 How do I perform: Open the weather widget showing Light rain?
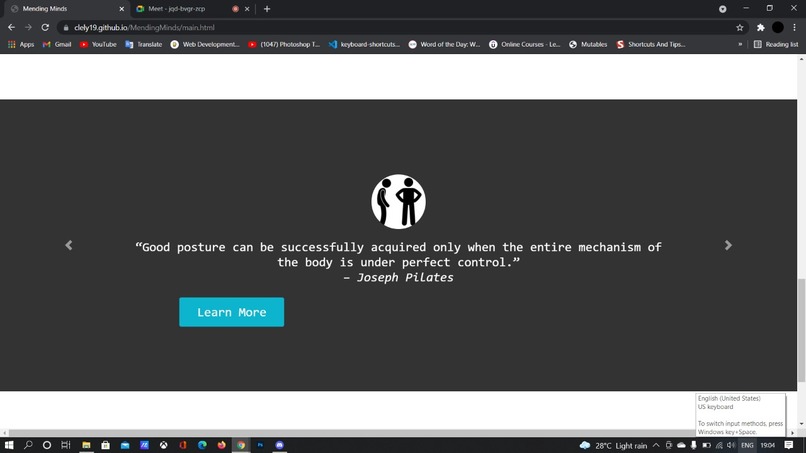[x=613, y=445]
